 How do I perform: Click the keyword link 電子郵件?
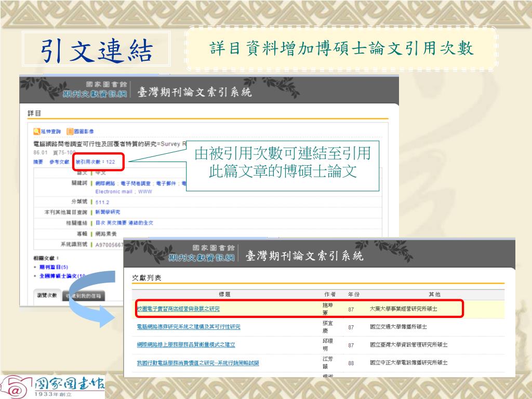coord(166,183)
